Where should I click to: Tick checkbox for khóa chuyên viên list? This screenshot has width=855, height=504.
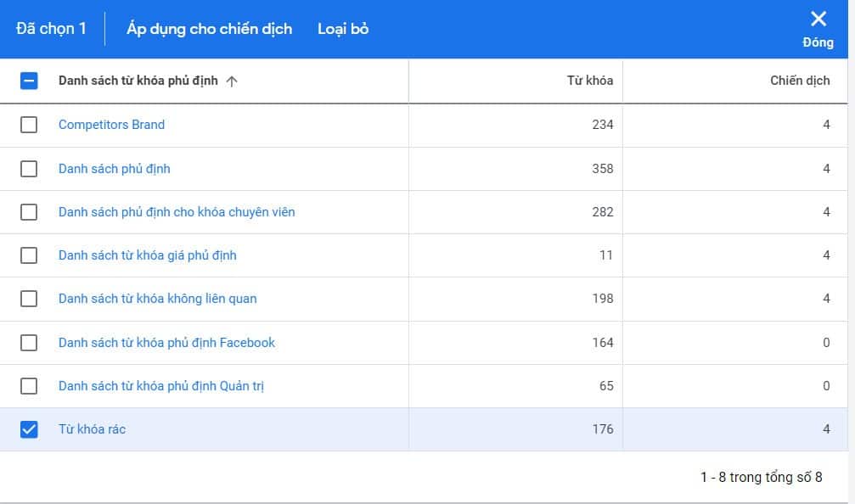(29, 212)
